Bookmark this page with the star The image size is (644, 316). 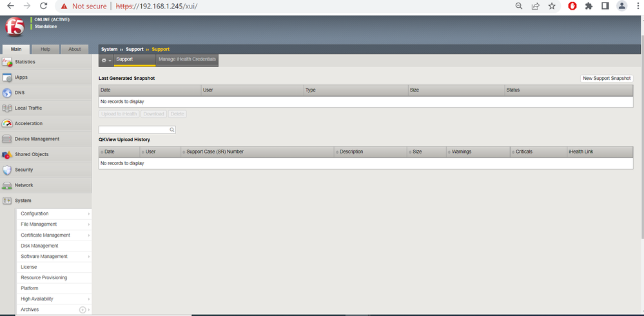tap(552, 6)
